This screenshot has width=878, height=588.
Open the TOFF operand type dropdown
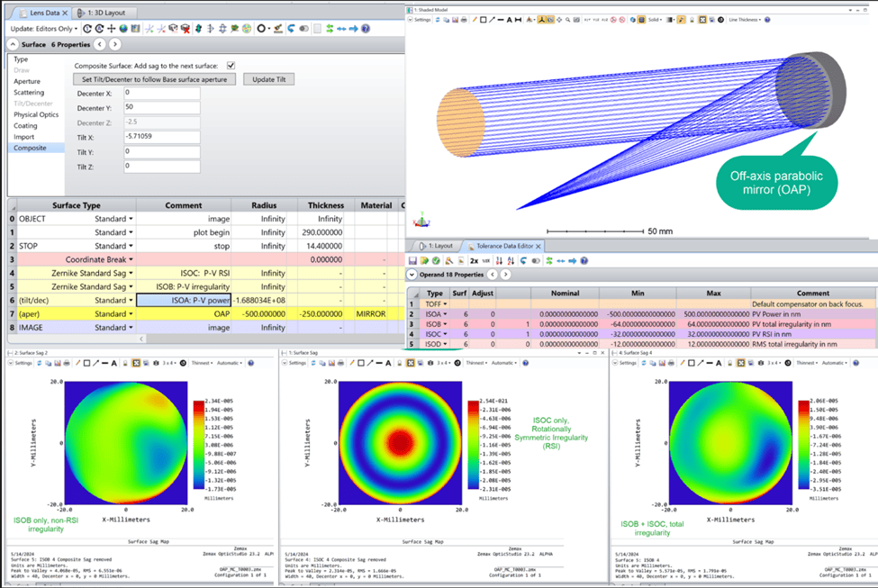click(445, 304)
